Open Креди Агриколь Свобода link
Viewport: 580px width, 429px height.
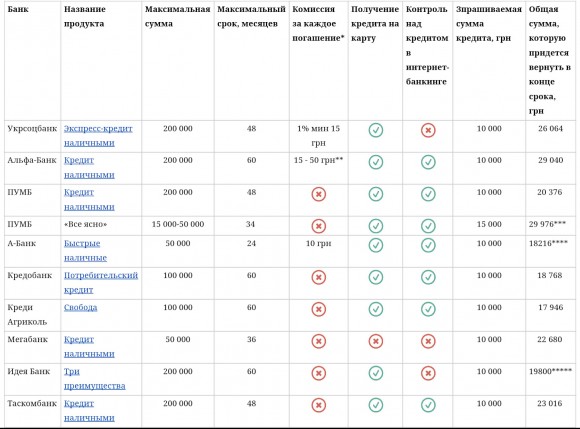pyautogui.click(x=80, y=307)
